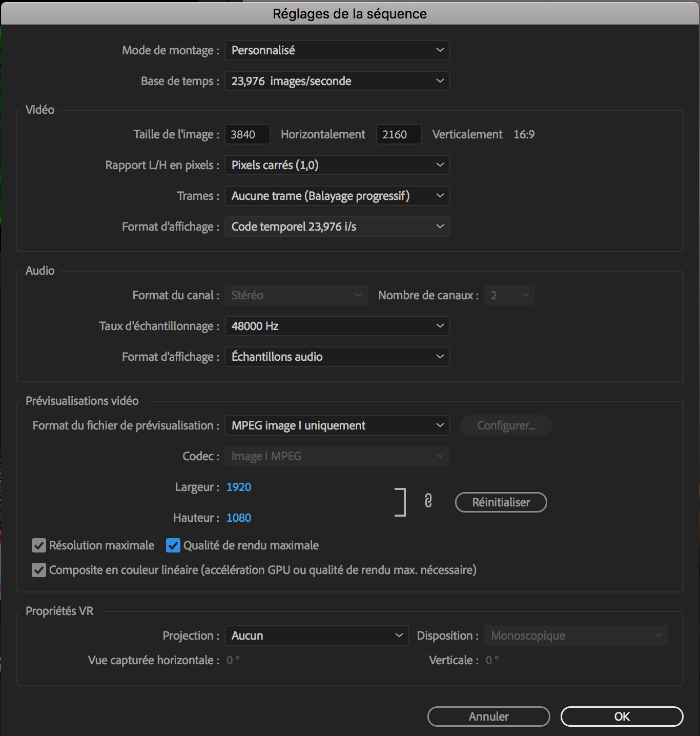The width and height of the screenshot is (700, 736).
Task: Click the horizontal frame size field 3840
Action: click(248, 134)
